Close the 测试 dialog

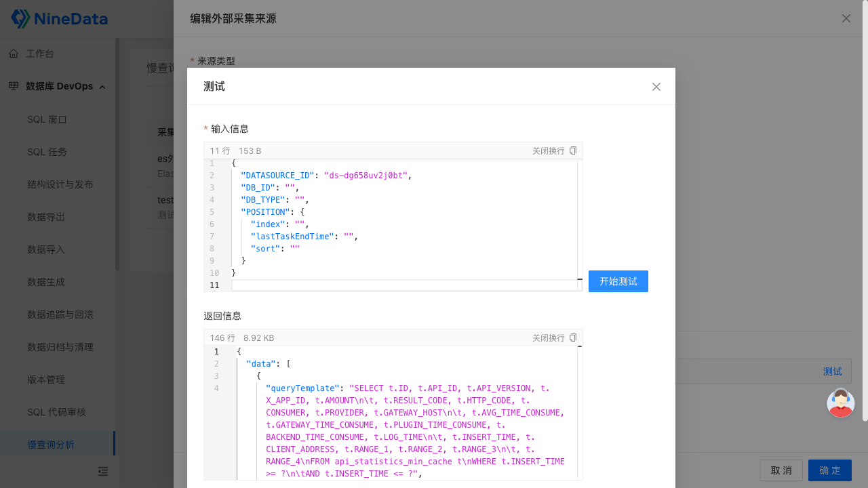[x=656, y=87]
